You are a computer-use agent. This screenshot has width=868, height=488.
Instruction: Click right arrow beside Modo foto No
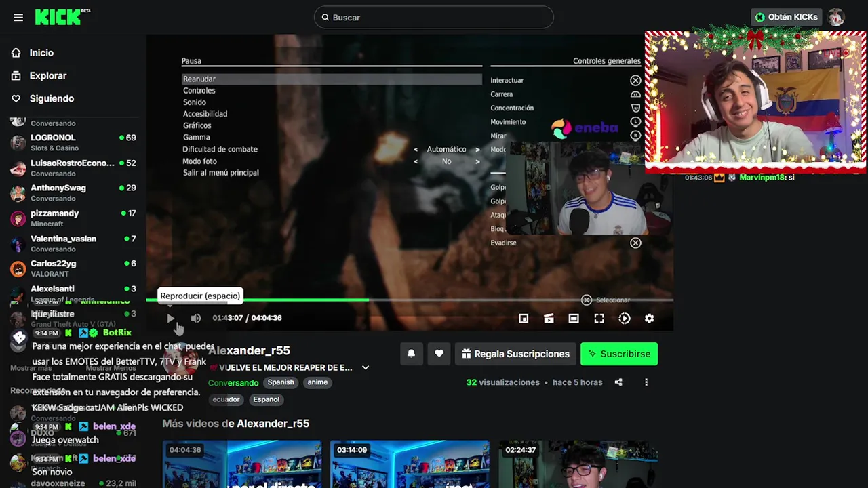click(477, 162)
